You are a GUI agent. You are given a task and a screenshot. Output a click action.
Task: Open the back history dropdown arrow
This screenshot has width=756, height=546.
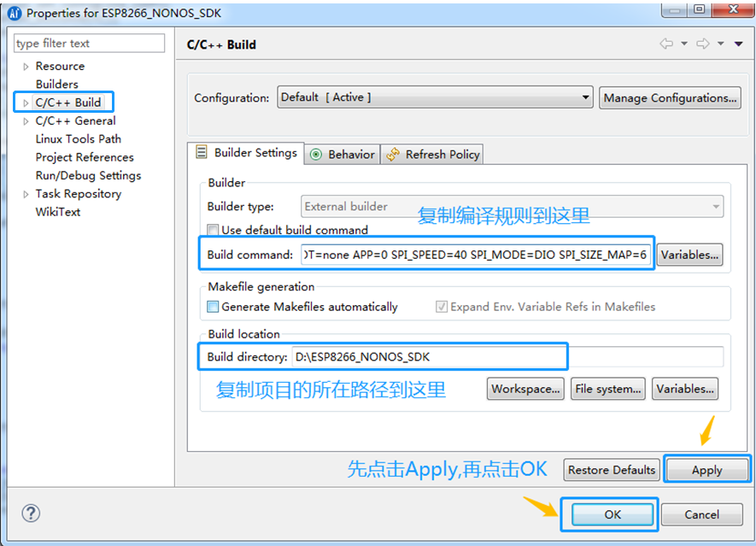coord(684,44)
